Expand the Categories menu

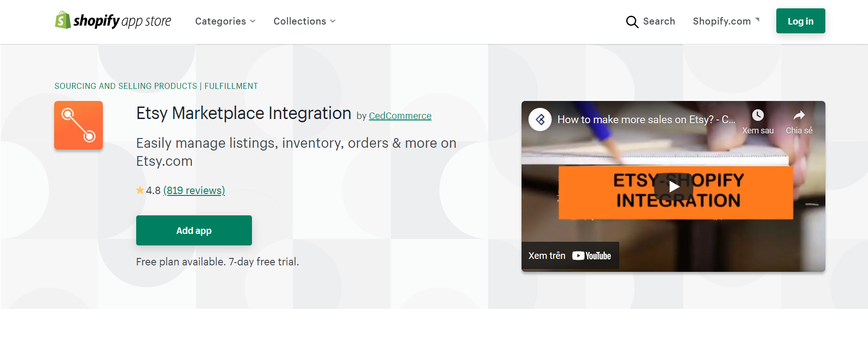point(225,21)
